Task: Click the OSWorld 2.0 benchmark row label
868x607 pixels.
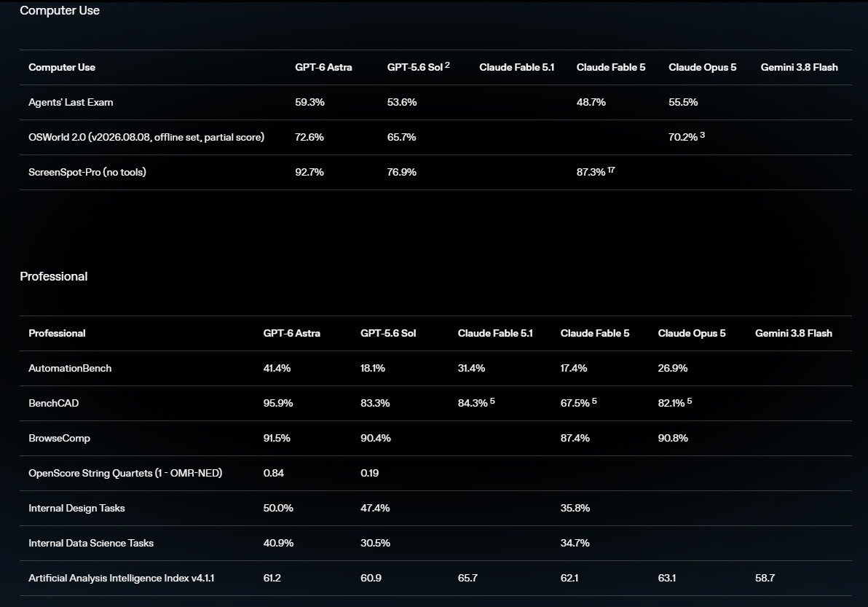Action: coord(146,137)
